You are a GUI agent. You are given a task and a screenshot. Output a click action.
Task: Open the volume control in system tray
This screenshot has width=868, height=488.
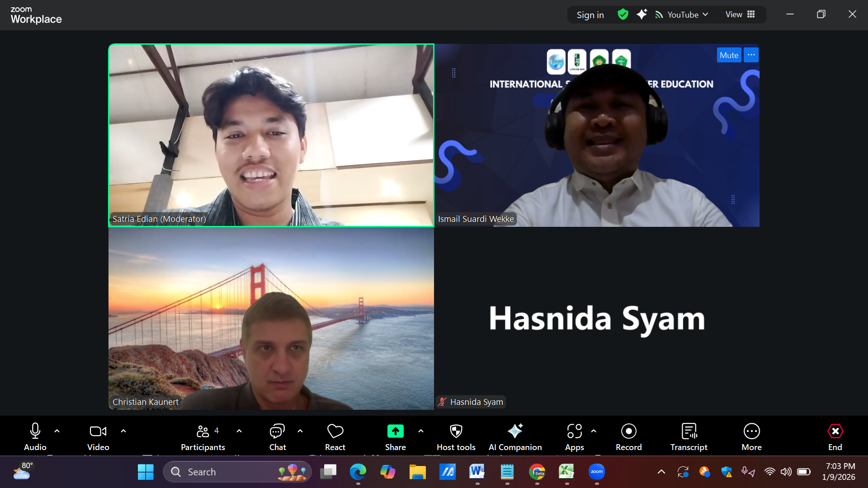786,472
